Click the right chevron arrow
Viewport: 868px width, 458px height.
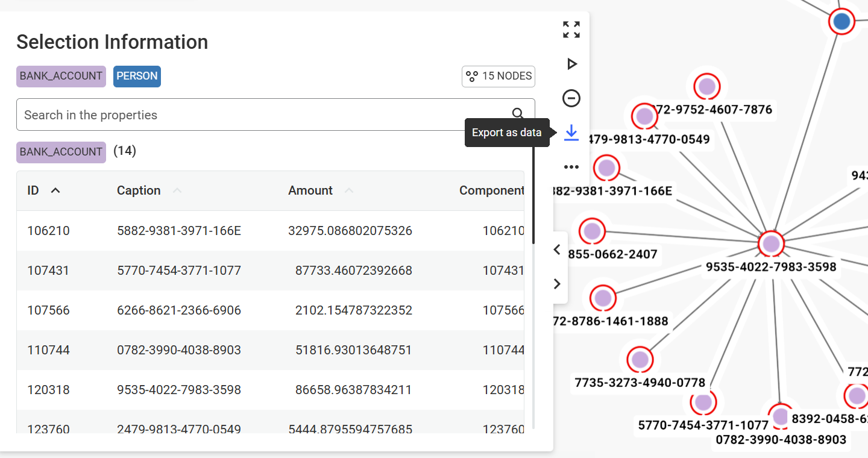pyautogui.click(x=557, y=284)
